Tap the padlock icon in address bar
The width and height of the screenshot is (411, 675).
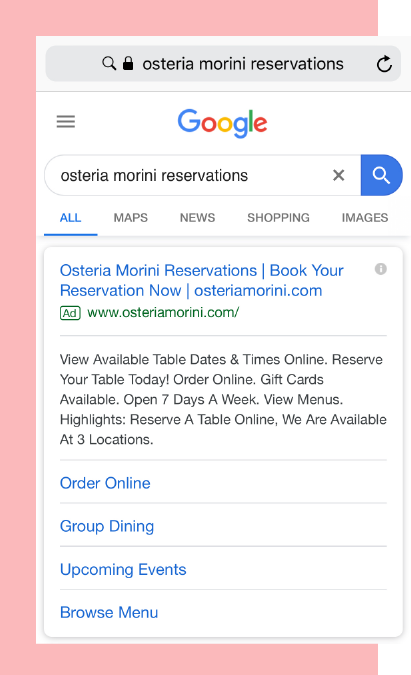point(128,63)
